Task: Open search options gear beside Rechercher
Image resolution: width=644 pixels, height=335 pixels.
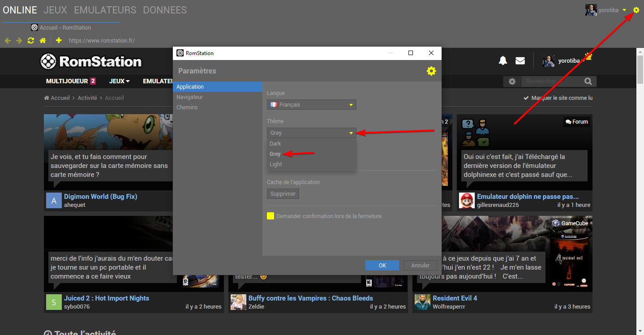Action: (x=512, y=82)
